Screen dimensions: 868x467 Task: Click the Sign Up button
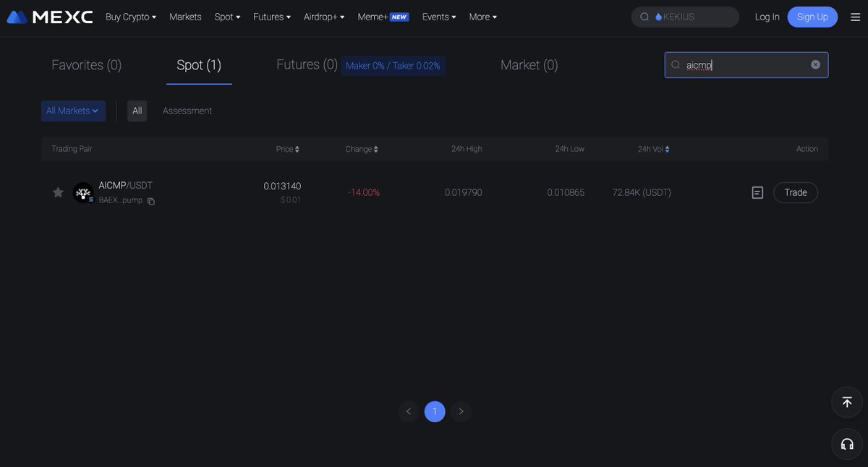812,17
